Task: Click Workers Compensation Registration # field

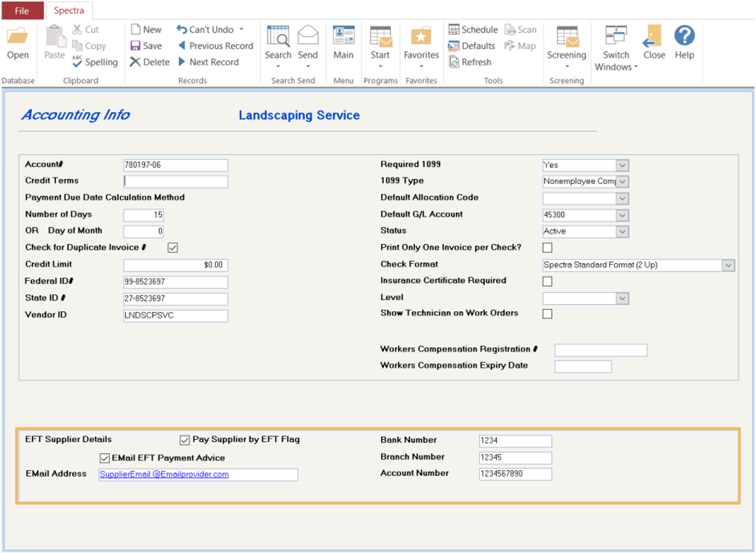Action: (x=601, y=350)
